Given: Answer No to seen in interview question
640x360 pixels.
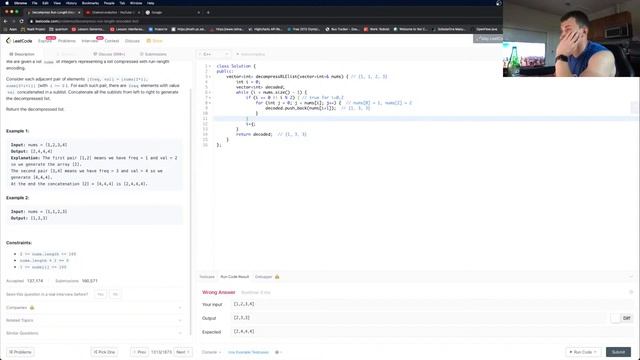Looking at the screenshot, I should (115, 294).
